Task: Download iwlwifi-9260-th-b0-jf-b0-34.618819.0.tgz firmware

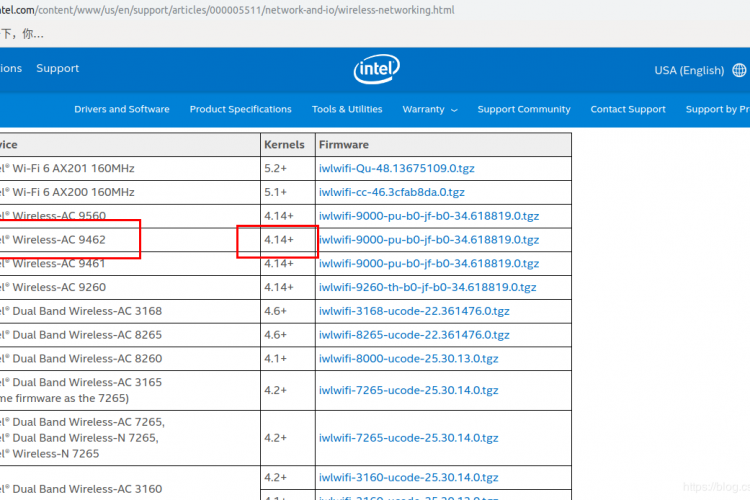Action: 428,288
